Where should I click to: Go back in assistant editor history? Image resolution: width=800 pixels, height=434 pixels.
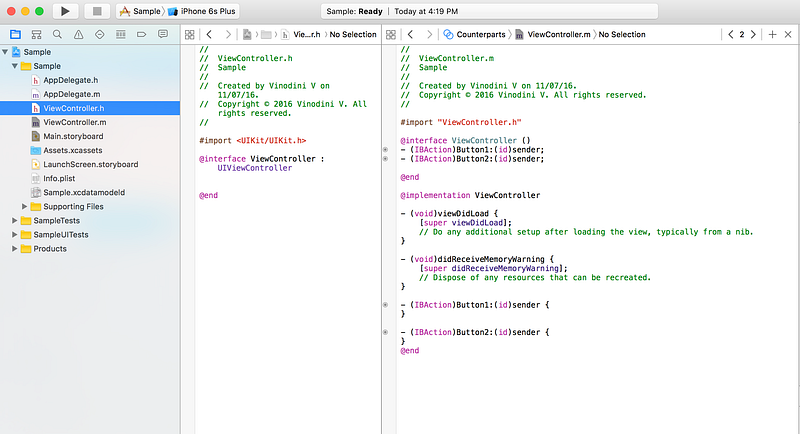click(x=410, y=35)
